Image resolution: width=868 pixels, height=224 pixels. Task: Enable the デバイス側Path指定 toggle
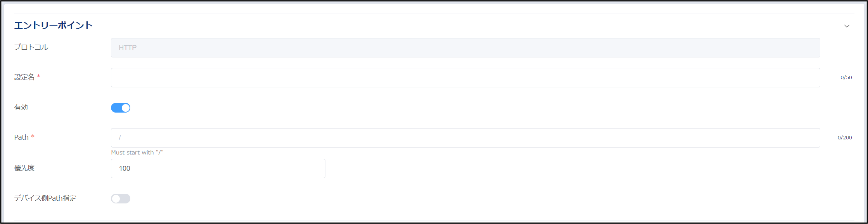pyautogui.click(x=121, y=199)
